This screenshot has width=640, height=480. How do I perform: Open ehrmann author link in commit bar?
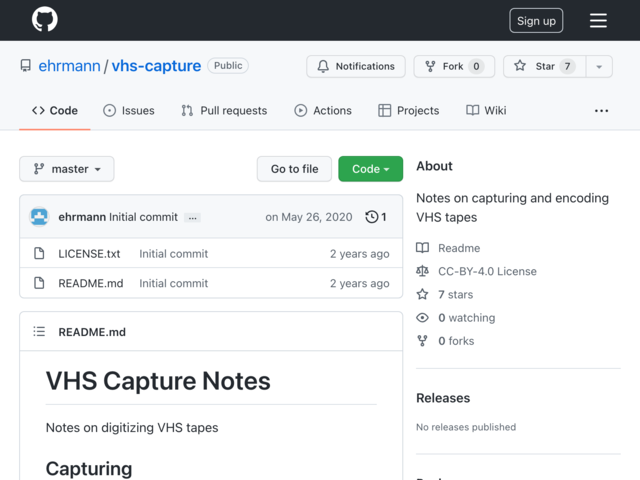click(82, 217)
